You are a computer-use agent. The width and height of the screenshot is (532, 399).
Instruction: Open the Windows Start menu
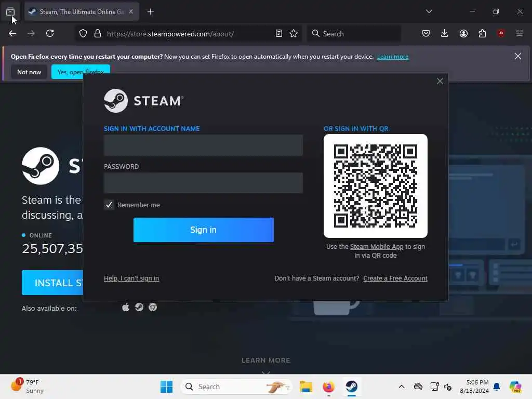tap(166, 387)
